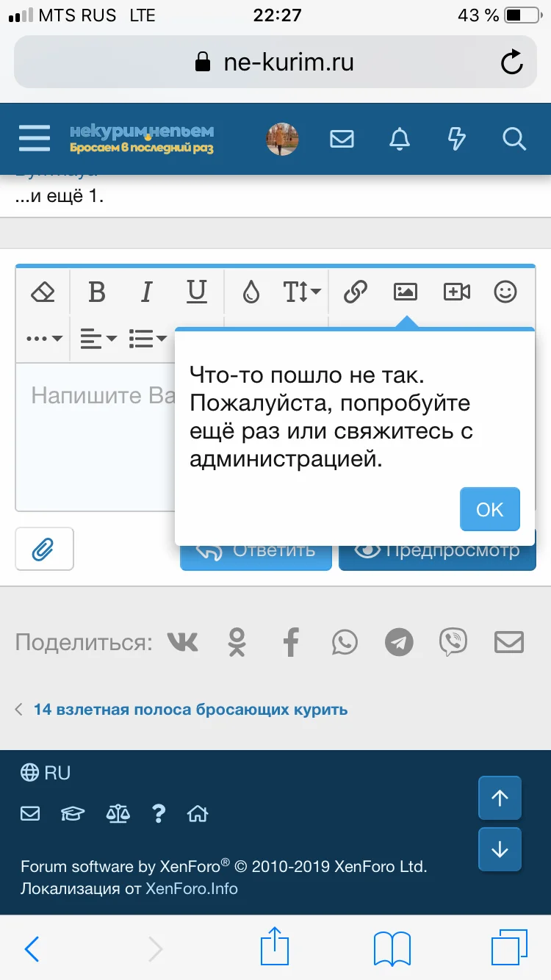
Task: Dismiss the error dialog with OK
Action: 490,509
